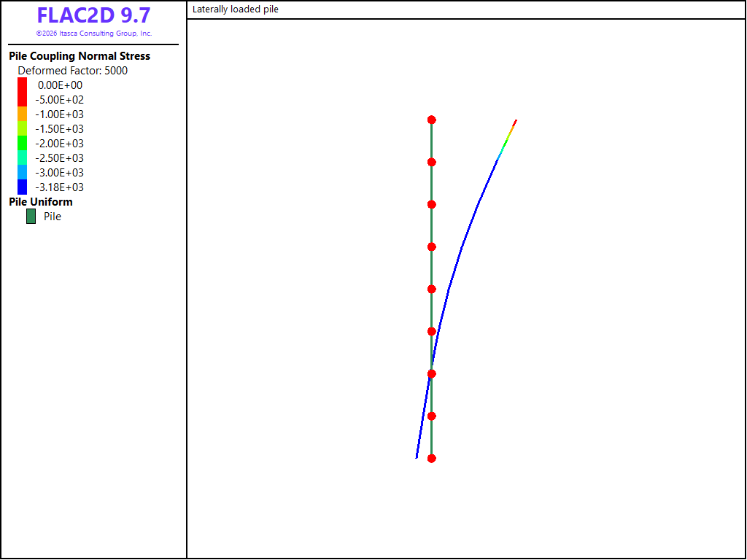Click the Deformed Factor: 5000 label
747x560 pixels.
[x=73, y=71]
